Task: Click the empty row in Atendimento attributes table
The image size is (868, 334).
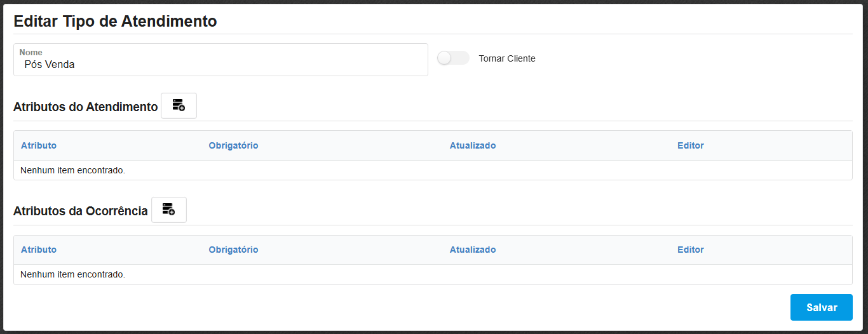Action: pyautogui.click(x=72, y=170)
